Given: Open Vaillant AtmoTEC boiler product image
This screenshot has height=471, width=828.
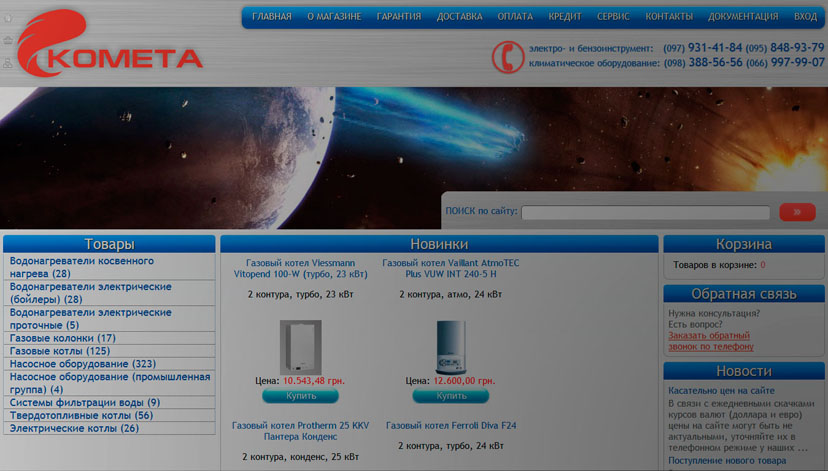Looking at the screenshot, I should point(450,347).
